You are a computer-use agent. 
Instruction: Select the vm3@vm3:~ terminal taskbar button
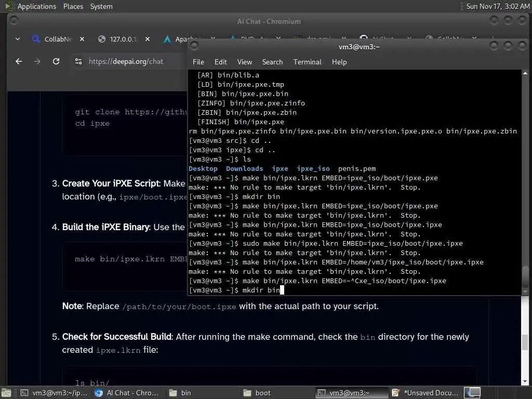pos(351,393)
